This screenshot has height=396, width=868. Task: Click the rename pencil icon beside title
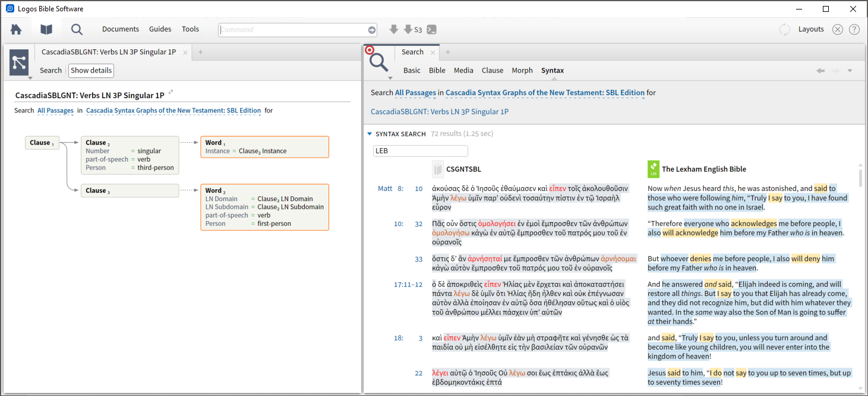(x=171, y=92)
